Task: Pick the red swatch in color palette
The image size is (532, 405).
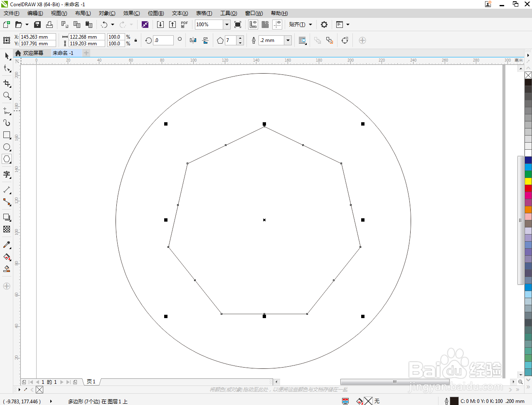Action: coord(528,188)
